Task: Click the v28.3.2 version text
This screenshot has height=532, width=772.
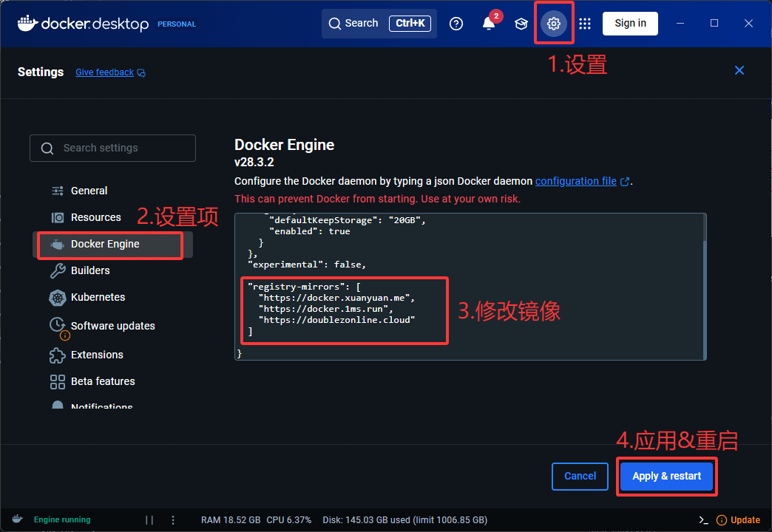Action: tap(254, 162)
